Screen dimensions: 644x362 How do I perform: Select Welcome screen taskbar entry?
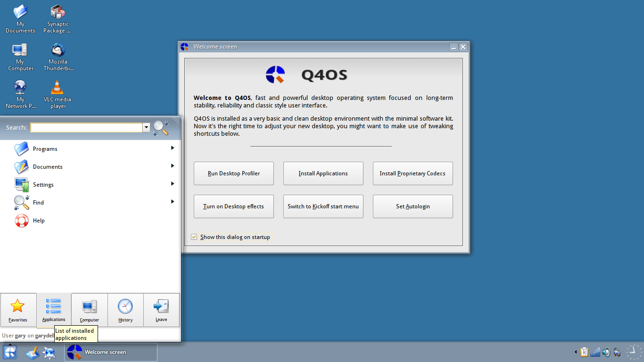pos(111,352)
